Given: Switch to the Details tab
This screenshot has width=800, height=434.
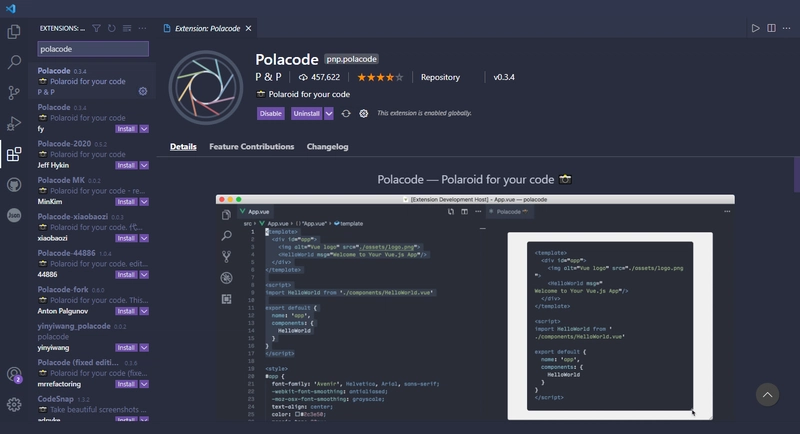Looking at the screenshot, I should tap(183, 147).
